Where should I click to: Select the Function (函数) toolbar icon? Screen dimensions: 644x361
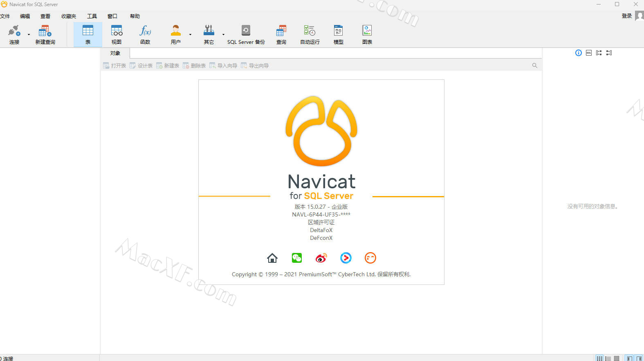(145, 34)
